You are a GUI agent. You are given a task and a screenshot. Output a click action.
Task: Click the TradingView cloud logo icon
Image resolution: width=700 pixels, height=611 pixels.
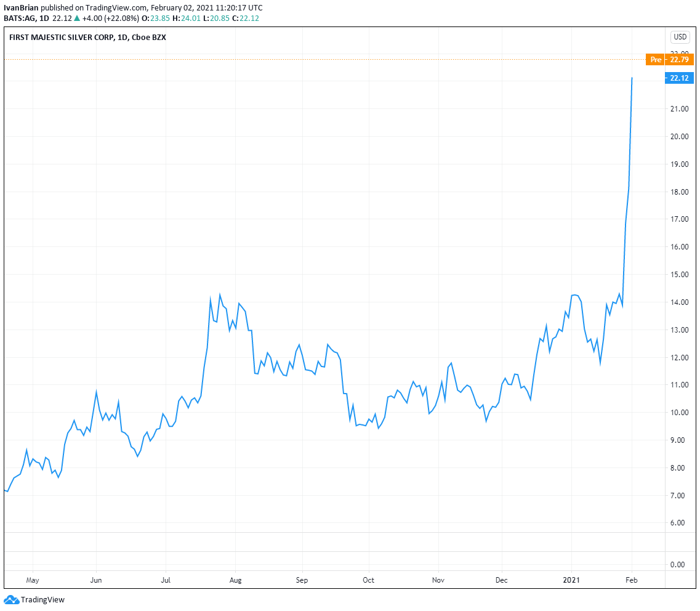(11, 599)
